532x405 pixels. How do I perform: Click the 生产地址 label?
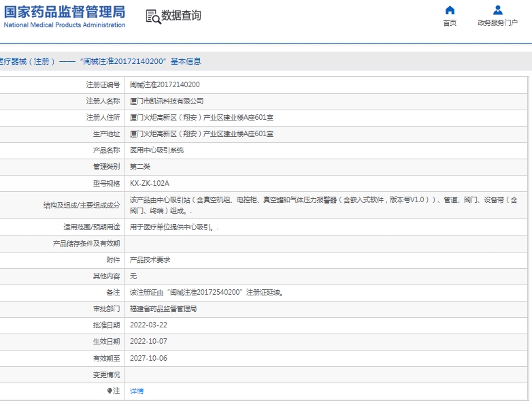[x=107, y=134]
